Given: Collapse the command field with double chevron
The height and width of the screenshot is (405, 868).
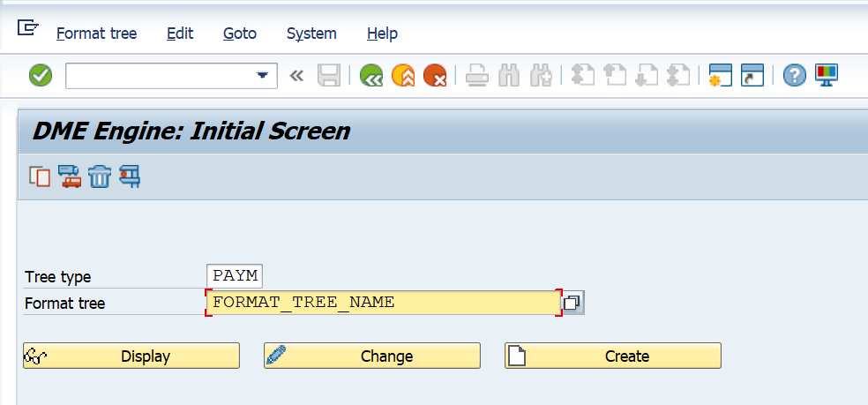Looking at the screenshot, I should coord(296,75).
